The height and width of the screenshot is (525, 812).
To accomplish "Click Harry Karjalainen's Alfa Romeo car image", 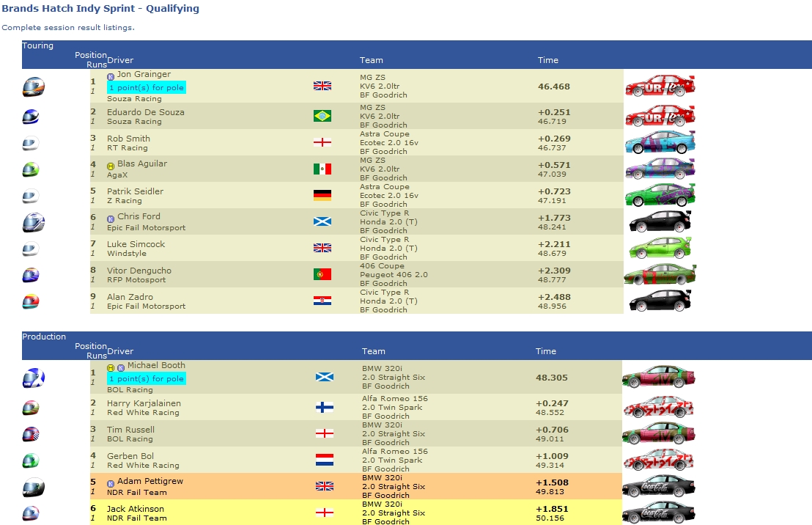I will click(658, 407).
